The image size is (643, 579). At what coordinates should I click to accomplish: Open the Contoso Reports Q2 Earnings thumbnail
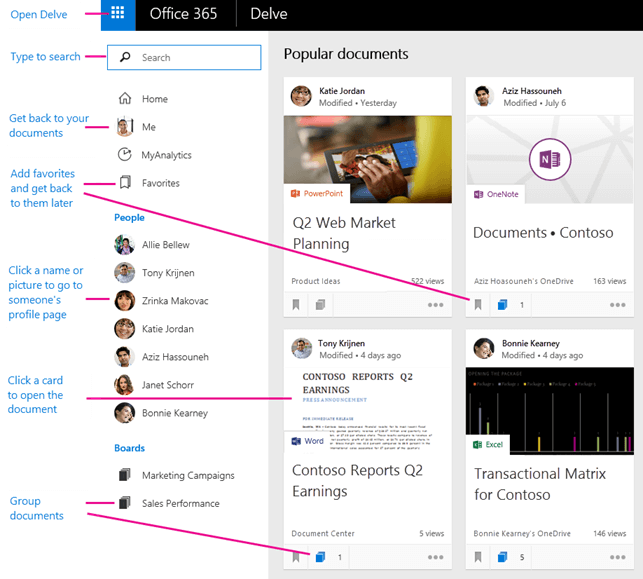(x=367, y=405)
